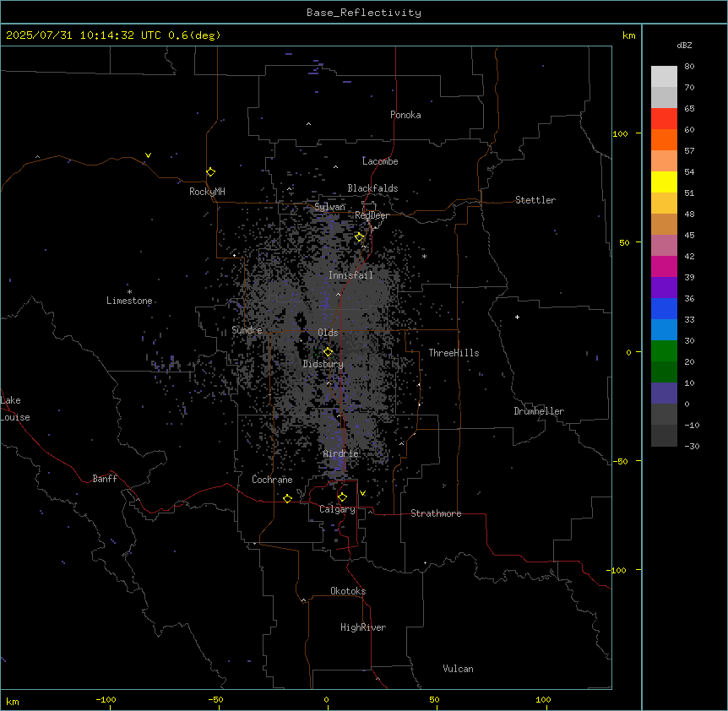Image resolution: width=728 pixels, height=711 pixels.
Task: Pick the magenta 39-42 dBZ legend swatch
Action: (664, 266)
